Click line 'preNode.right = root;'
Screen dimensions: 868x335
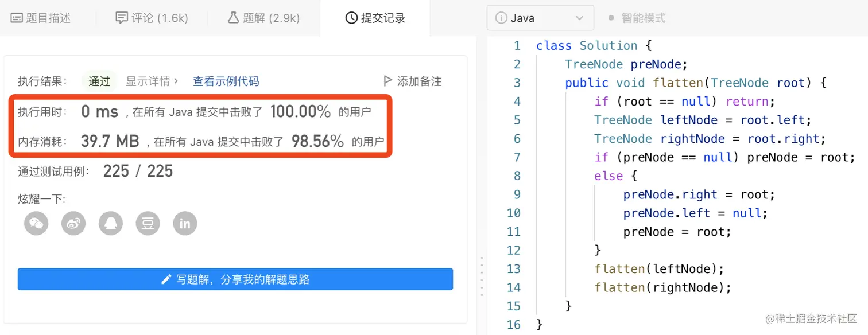699,194
